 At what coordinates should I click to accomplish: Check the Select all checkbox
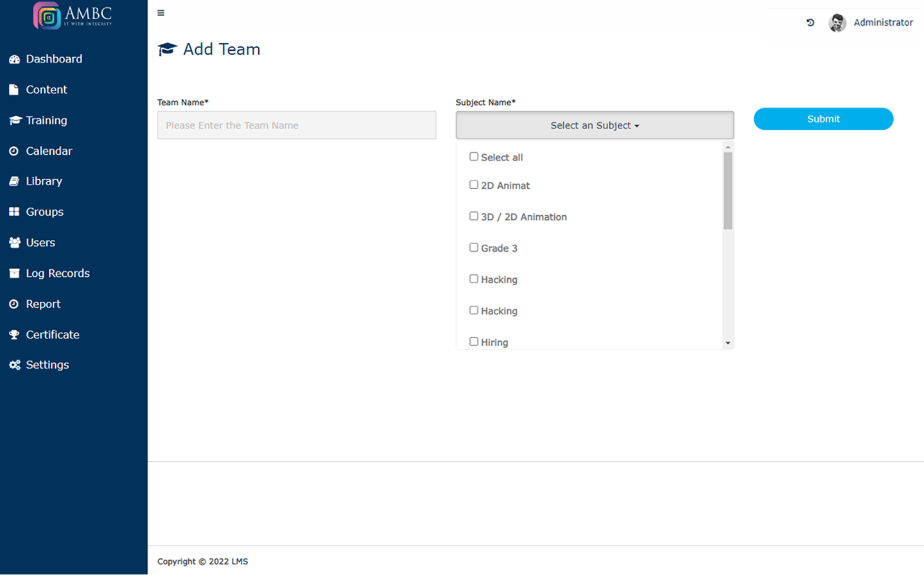(x=474, y=157)
